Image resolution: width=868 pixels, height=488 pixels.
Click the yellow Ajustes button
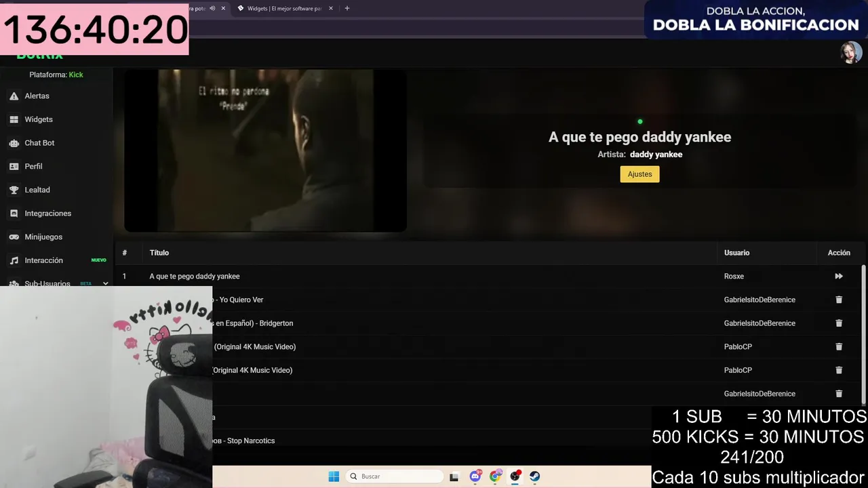[x=639, y=174]
